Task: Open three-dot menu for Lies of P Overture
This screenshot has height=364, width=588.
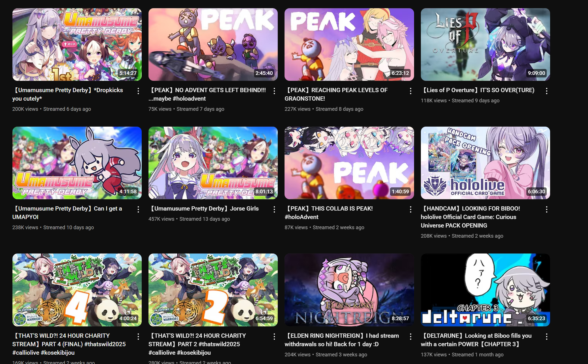Action: (x=546, y=91)
